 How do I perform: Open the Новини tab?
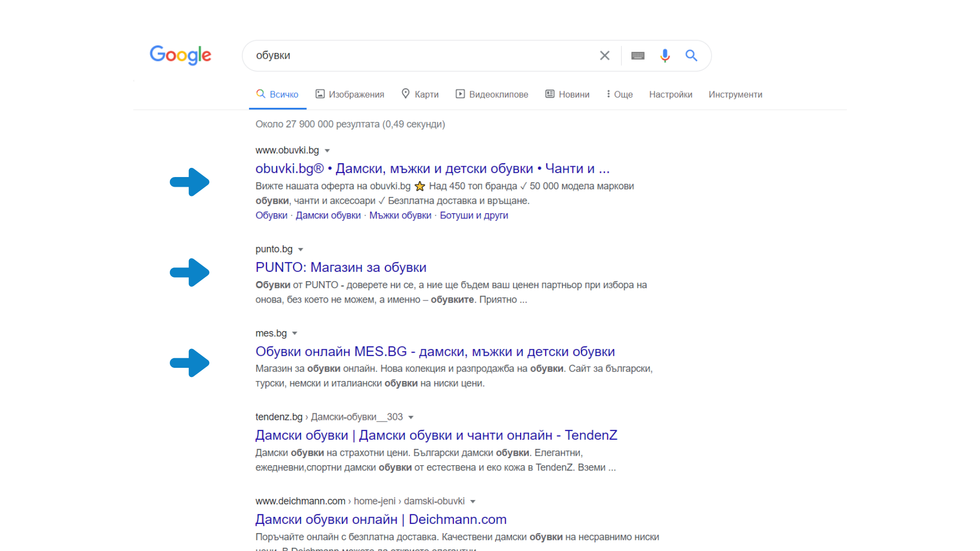tap(567, 94)
